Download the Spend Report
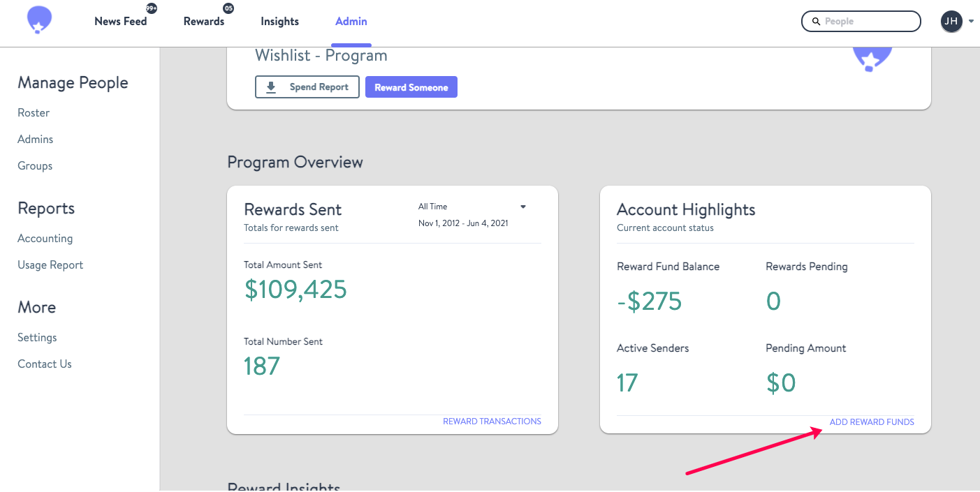The height and width of the screenshot is (492, 980). 307,87
